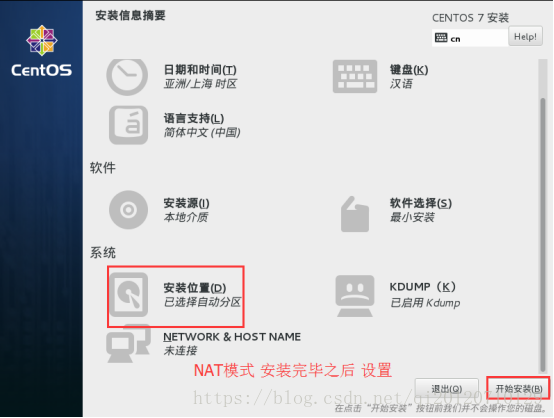The height and width of the screenshot is (418, 554).
Task: Click the 系统 section heading
Action: click(102, 253)
